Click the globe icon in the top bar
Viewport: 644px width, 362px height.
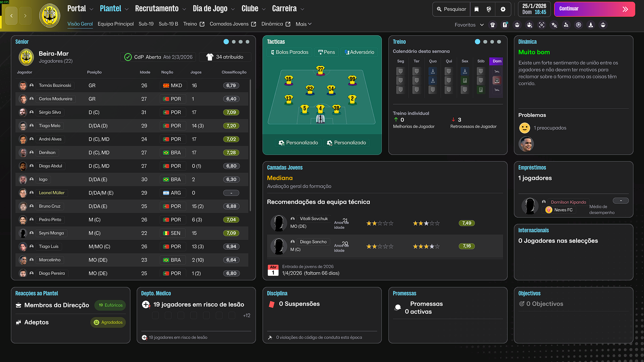(489, 9)
